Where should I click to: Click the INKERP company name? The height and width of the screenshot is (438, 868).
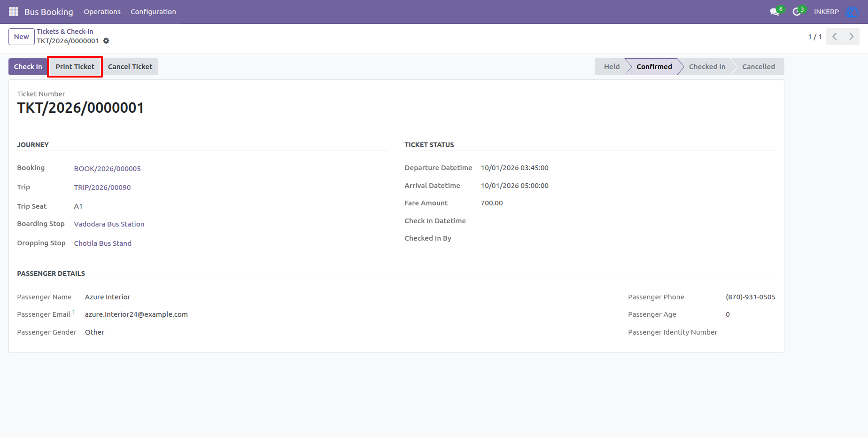(x=826, y=12)
